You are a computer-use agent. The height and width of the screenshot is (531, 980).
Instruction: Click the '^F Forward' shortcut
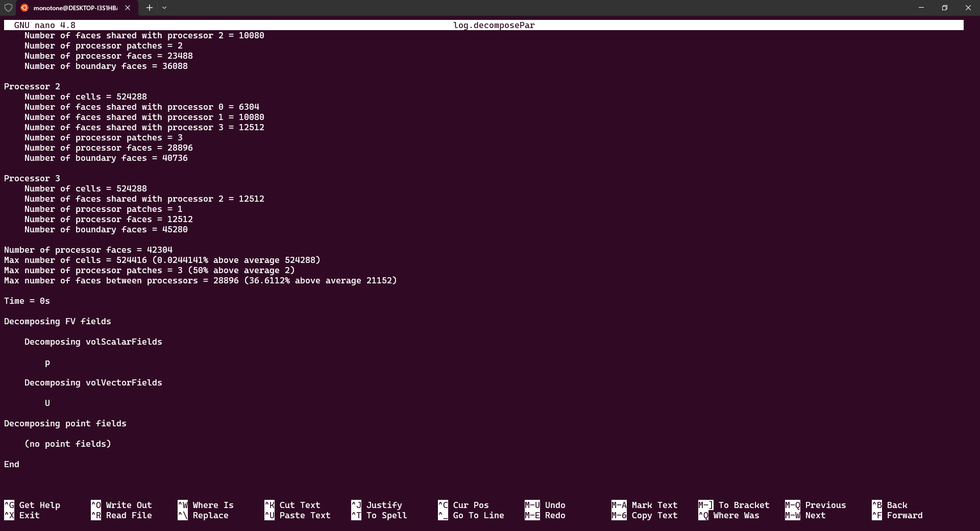click(897, 515)
